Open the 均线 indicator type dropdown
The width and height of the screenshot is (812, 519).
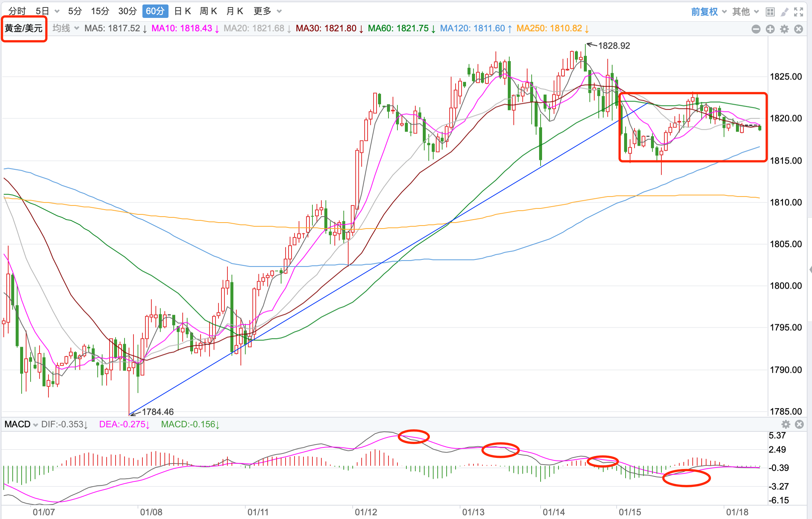66,28
